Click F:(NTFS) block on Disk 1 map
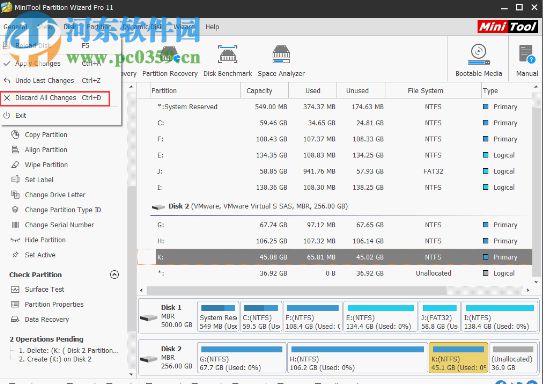The height and width of the screenshot is (384, 548). pos(313,317)
